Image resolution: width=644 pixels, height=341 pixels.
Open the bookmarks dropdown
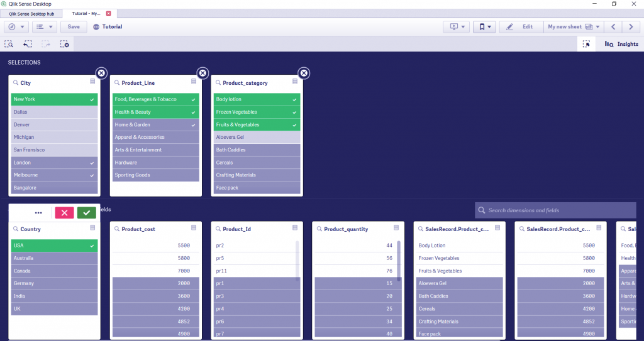(x=485, y=26)
